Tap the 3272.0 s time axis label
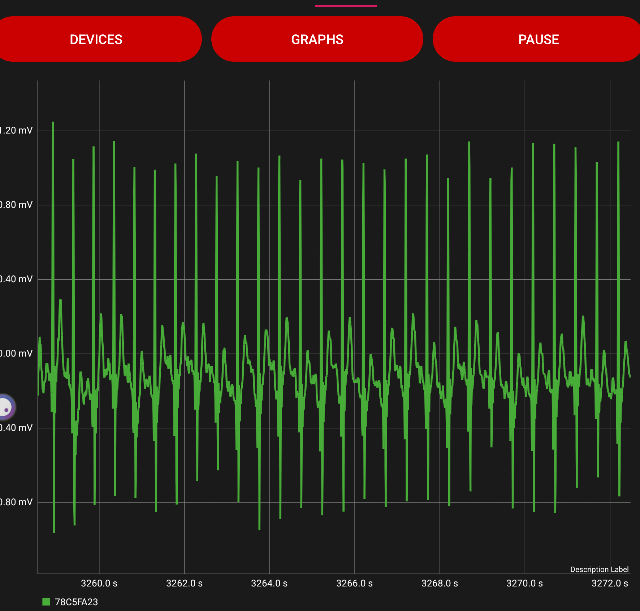The width and height of the screenshot is (640, 611). point(610,583)
